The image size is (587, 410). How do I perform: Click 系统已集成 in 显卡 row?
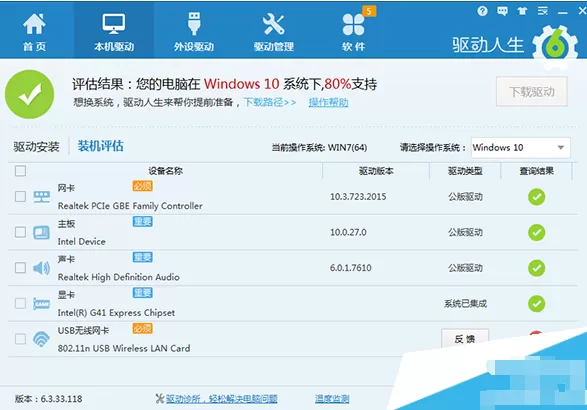(465, 304)
